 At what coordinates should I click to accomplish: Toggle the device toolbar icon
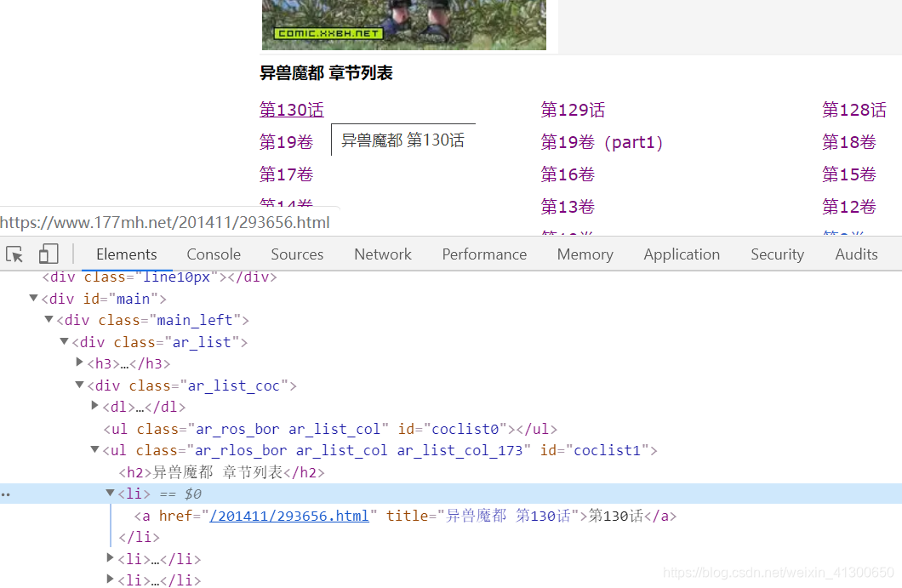[x=47, y=254]
